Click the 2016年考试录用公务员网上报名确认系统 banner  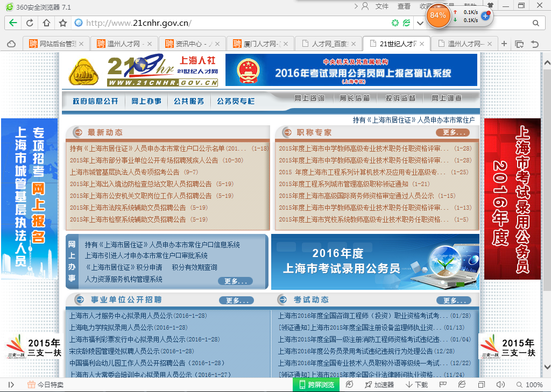tap(351, 70)
